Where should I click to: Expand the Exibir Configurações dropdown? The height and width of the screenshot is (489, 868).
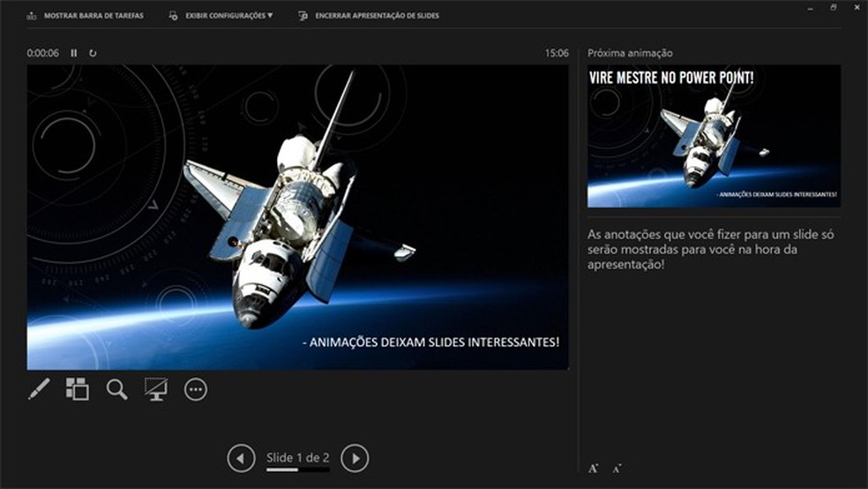[x=221, y=16]
